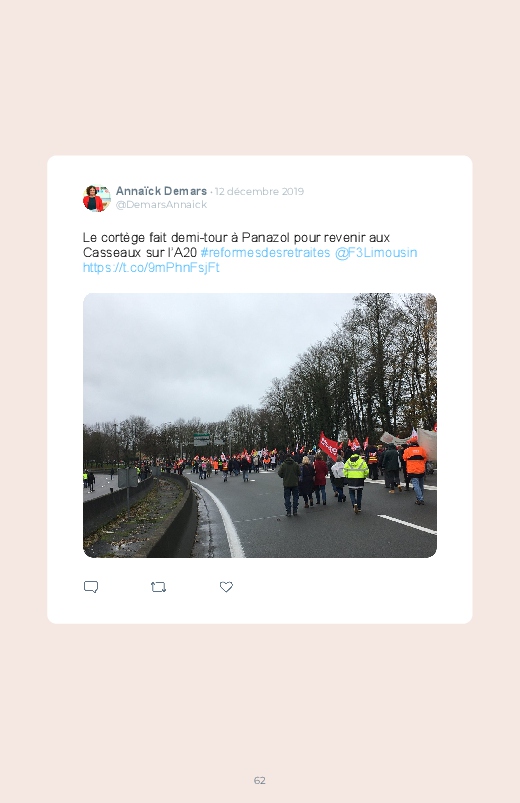Click the grey sky in the photo
Screen dimensions: 520x803
point(205,353)
